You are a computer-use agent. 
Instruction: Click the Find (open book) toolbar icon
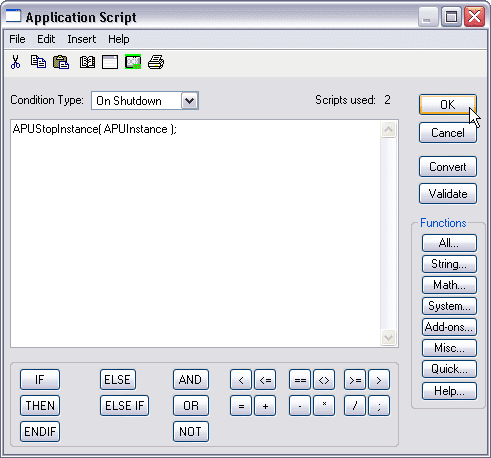click(87, 62)
